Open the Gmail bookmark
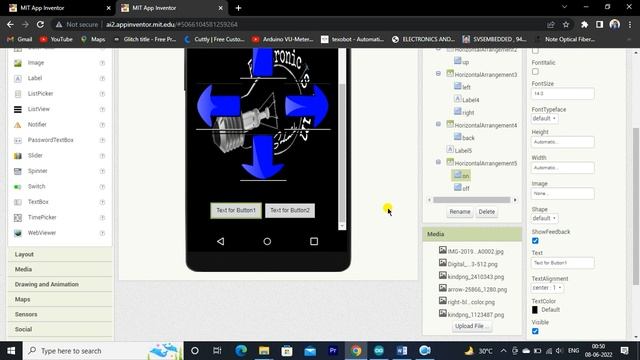This screenshot has width=640, height=360. [x=20, y=39]
